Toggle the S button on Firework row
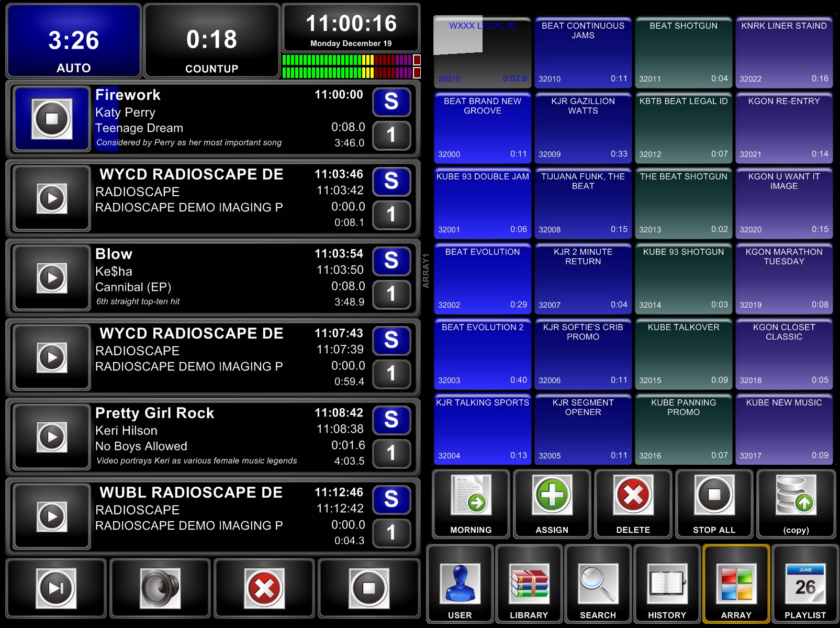Image resolution: width=840 pixels, height=628 pixels. click(x=391, y=102)
